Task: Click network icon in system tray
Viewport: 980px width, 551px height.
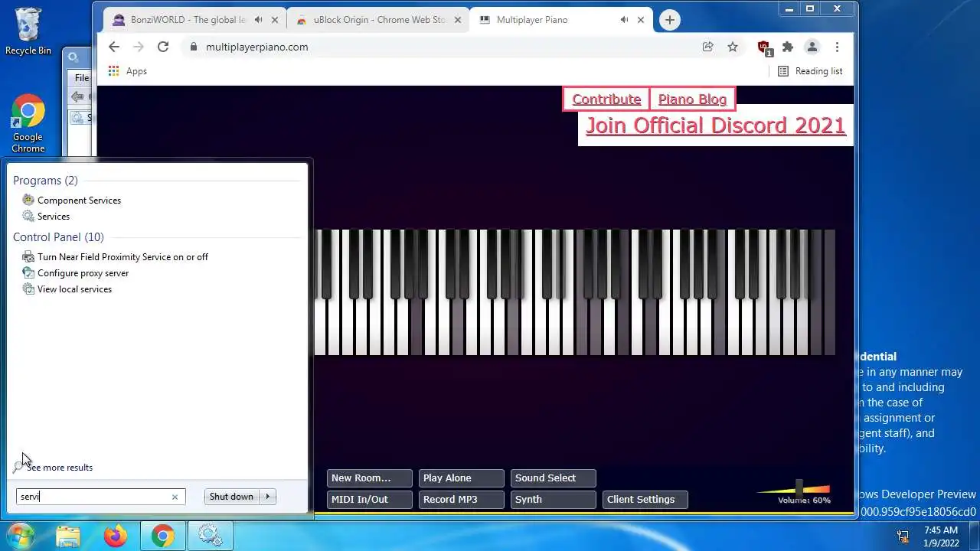Action: [903, 536]
